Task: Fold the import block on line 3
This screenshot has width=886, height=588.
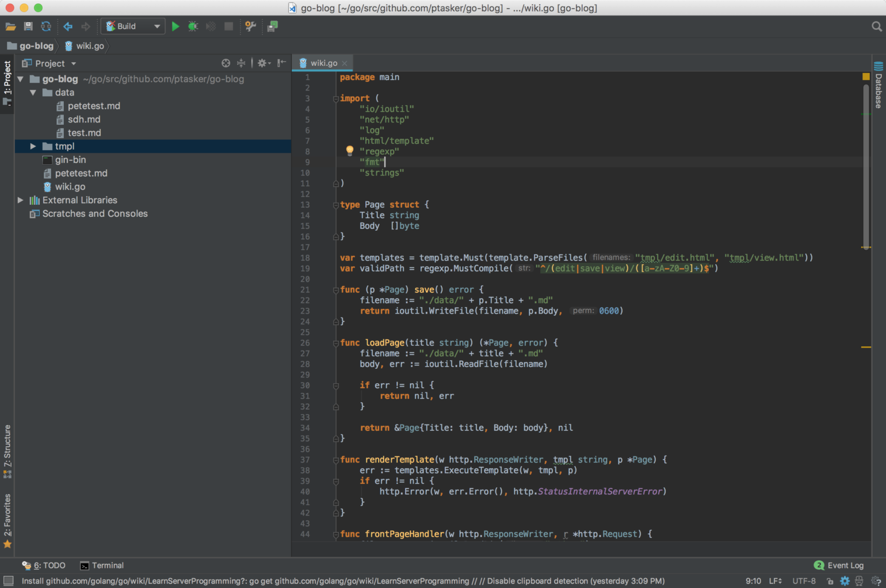Action: coord(336,98)
